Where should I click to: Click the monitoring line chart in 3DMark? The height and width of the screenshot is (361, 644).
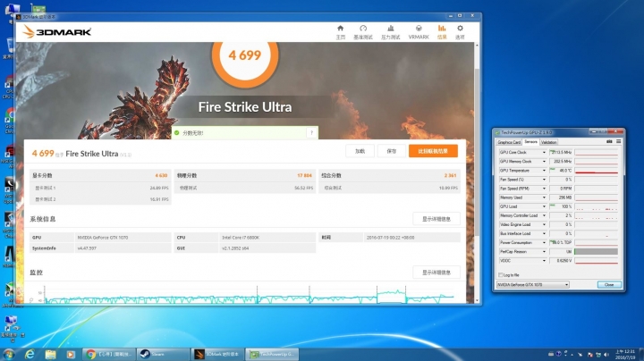[x=249, y=295]
